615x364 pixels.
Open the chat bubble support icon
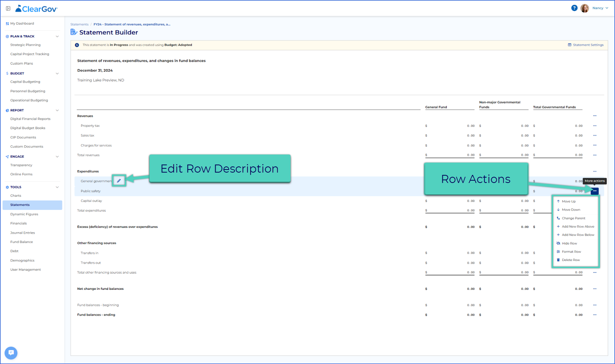coord(11,353)
